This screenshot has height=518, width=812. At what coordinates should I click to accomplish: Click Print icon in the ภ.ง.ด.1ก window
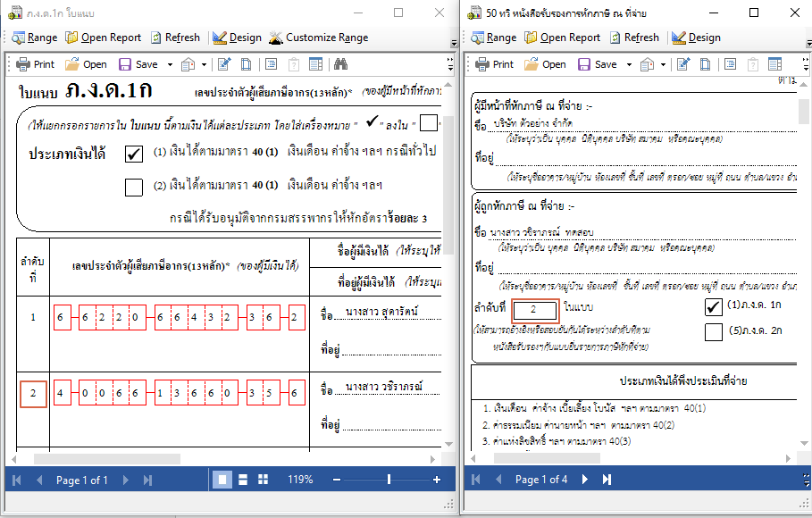(x=36, y=64)
